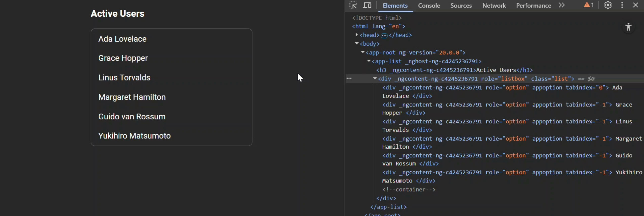Click the ellipsis beside the listbox node

[x=349, y=78]
